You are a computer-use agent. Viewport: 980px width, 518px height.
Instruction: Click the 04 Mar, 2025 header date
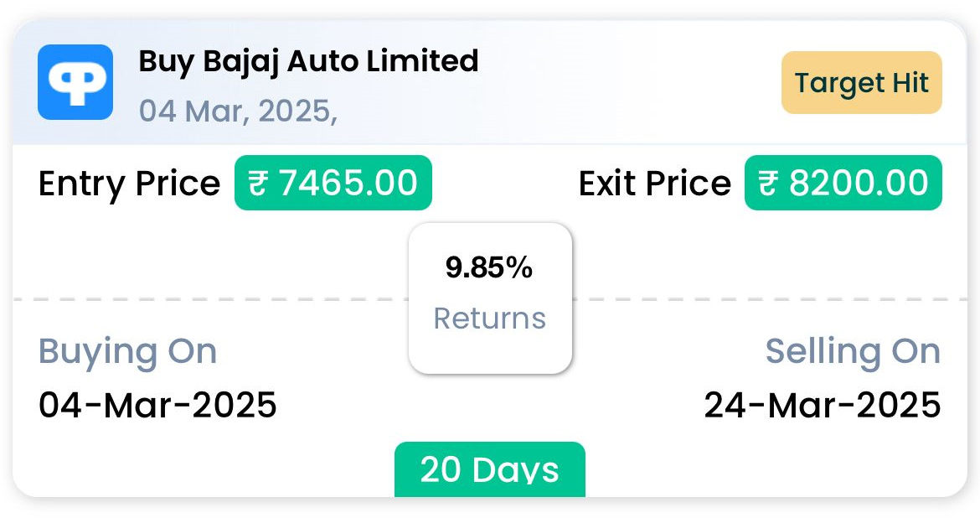coord(238,111)
